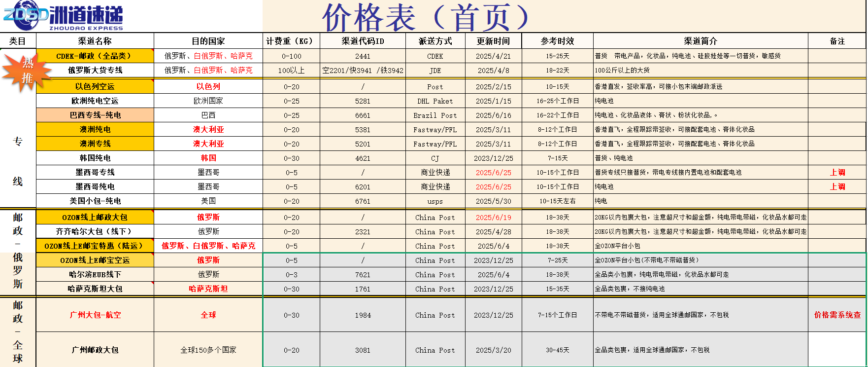Screen dimensions: 868x367
Task: Select the 渠道代码ID column header
Action: pyautogui.click(x=363, y=41)
